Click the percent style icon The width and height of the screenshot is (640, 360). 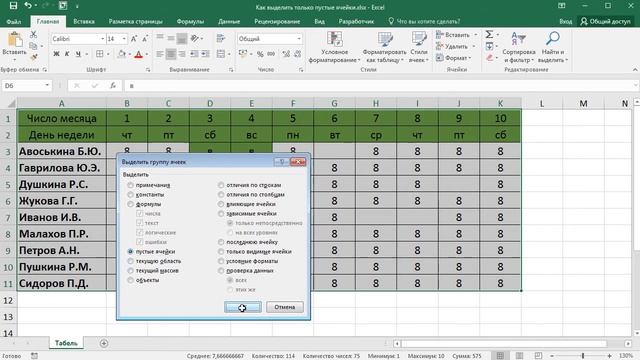[x=260, y=54]
